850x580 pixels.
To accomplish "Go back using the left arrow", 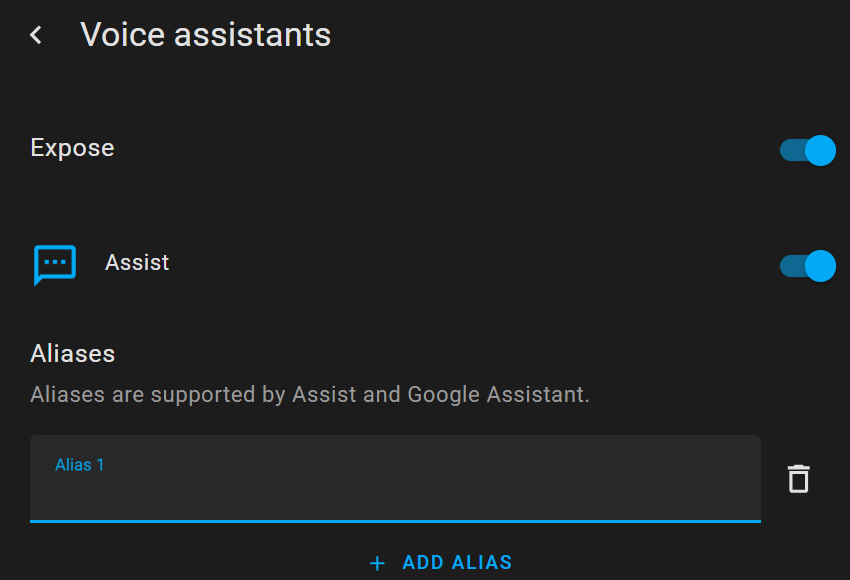I will click(x=36, y=35).
